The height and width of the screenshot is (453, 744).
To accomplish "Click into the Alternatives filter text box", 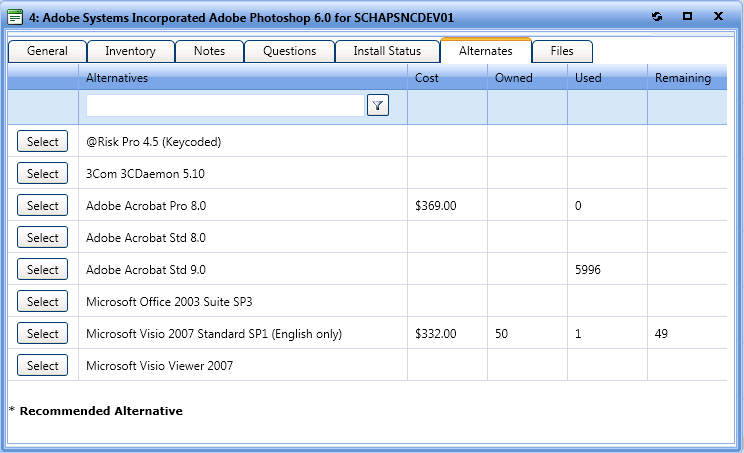I will (x=225, y=105).
